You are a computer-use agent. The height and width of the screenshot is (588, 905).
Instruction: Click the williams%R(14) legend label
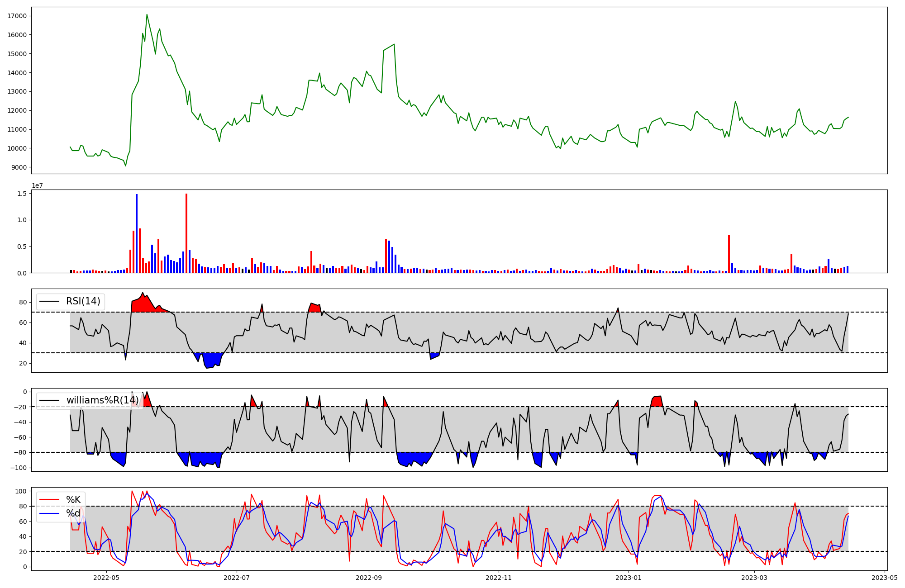click(102, 400)
